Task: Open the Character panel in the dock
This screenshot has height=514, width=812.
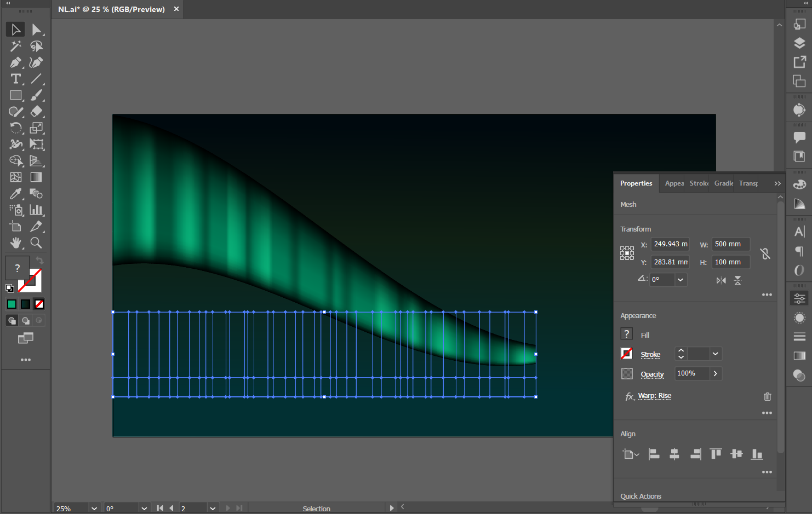Action: (x=799, y=232)
